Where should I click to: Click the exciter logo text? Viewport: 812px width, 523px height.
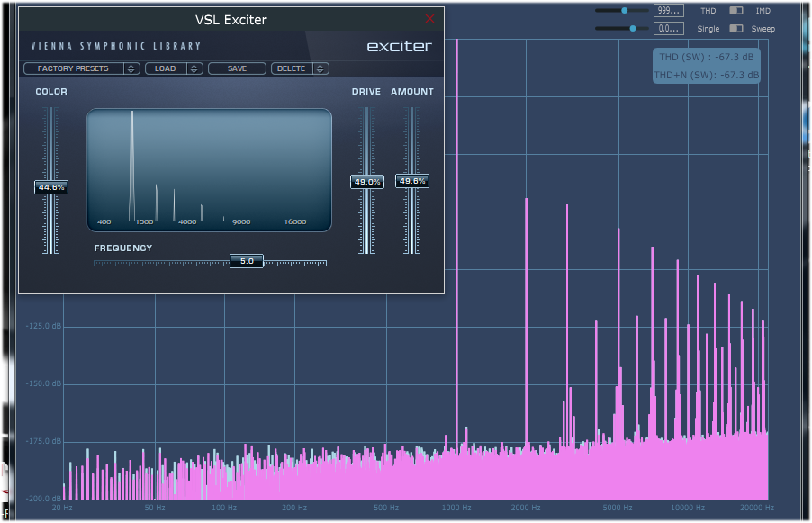400,47
